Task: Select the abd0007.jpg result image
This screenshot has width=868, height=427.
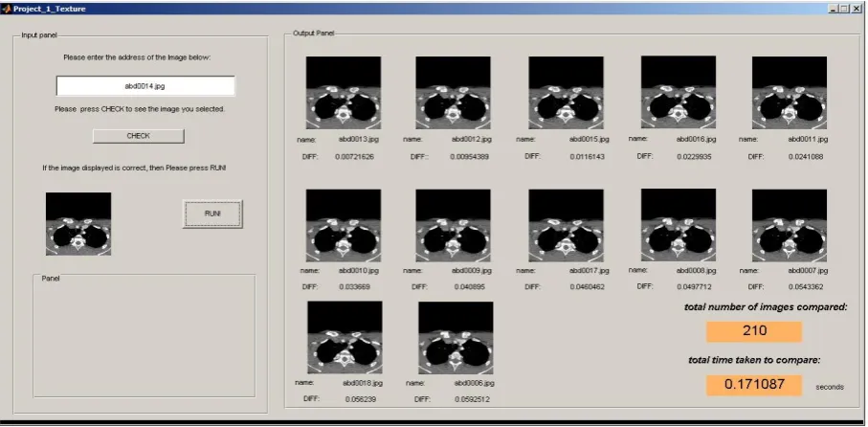Action: 790,225
